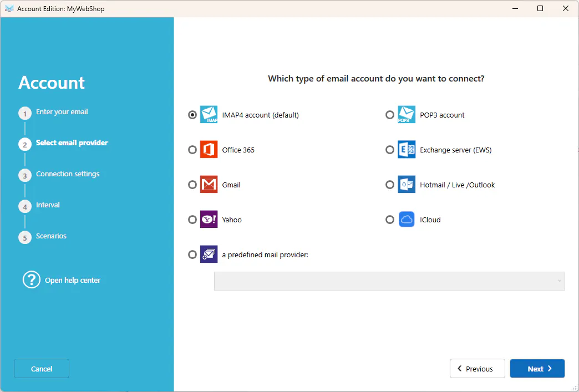Go to step 4 Interval
Screen dimensions: 579x392
pos(48,205)
